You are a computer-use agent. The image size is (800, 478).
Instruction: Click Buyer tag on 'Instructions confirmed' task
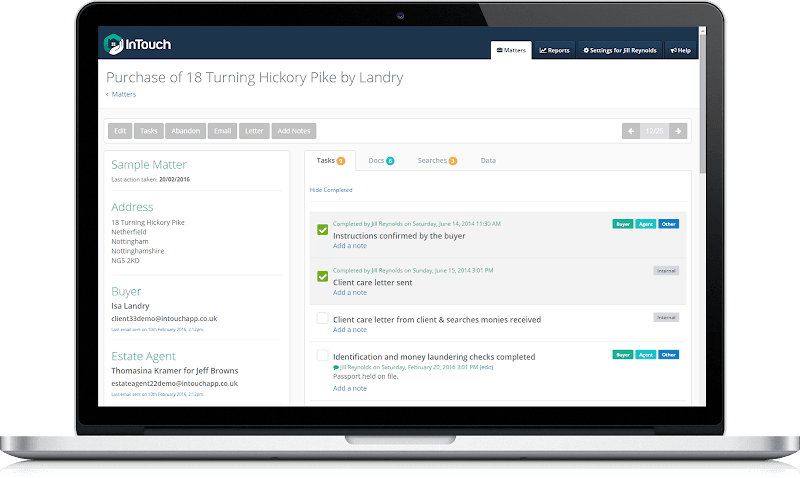(x=622, y=224)
